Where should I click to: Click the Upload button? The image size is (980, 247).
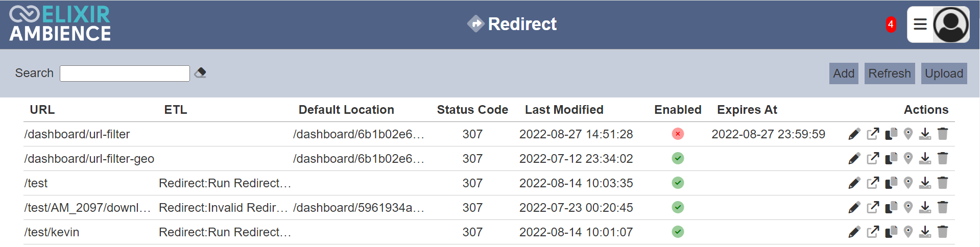(x=944, y=73)
